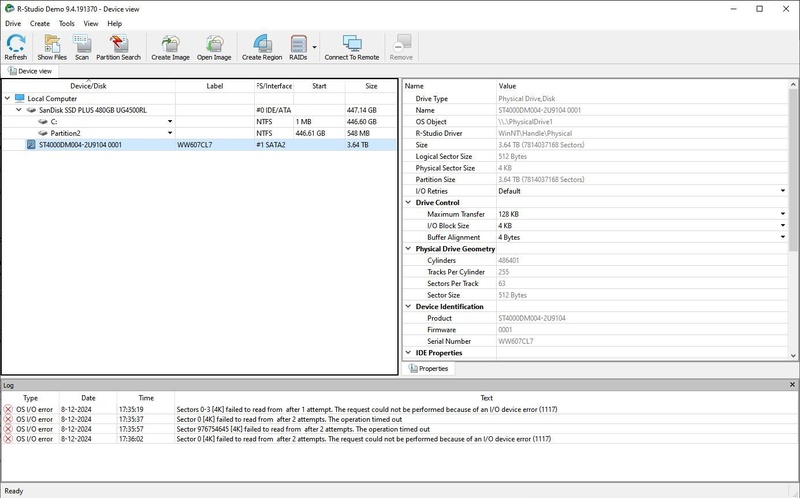Select the ST4000DM004-2U9104 0001 drive row

click(199, 145)
